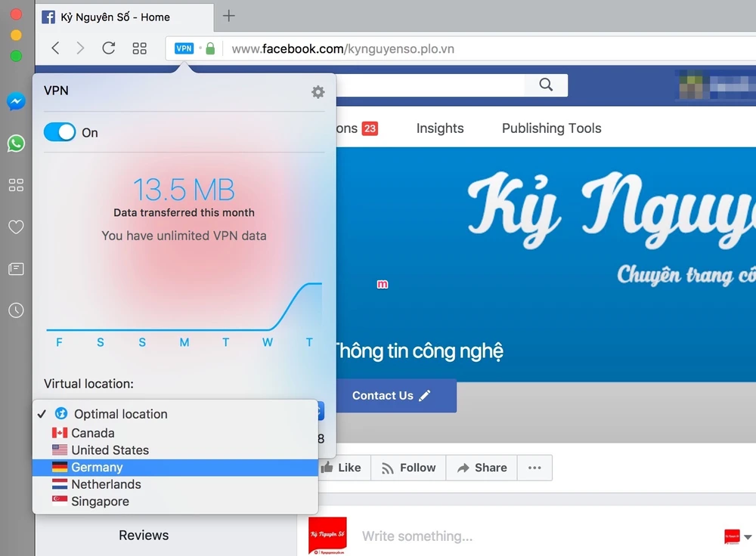Open VPN settings gear icon

(x=318, y=91)
